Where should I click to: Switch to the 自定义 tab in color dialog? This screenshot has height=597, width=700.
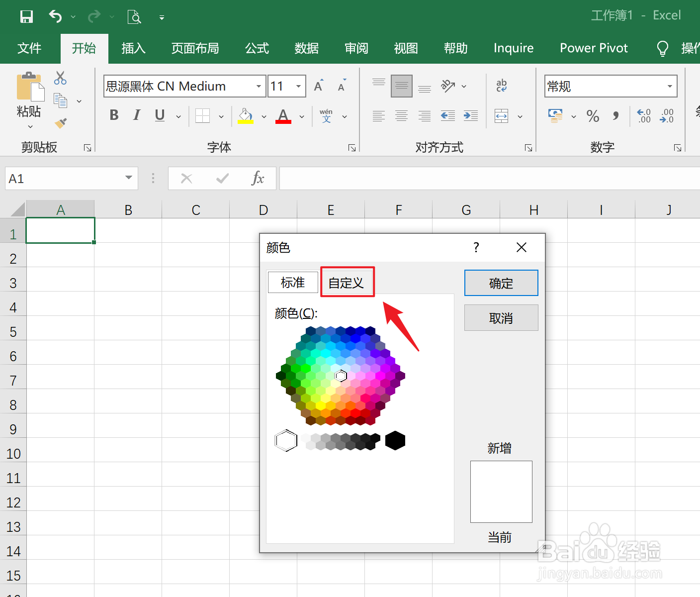click(347, 282)
